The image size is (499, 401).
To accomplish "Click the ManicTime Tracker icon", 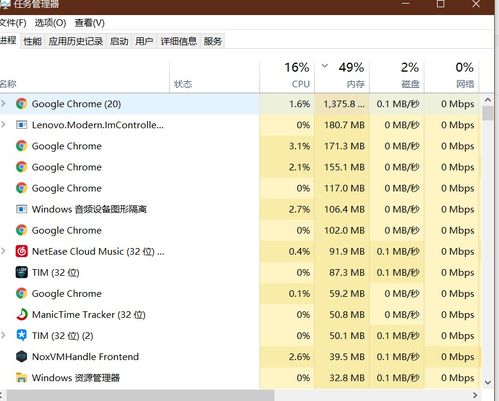I will click(21, 314).
